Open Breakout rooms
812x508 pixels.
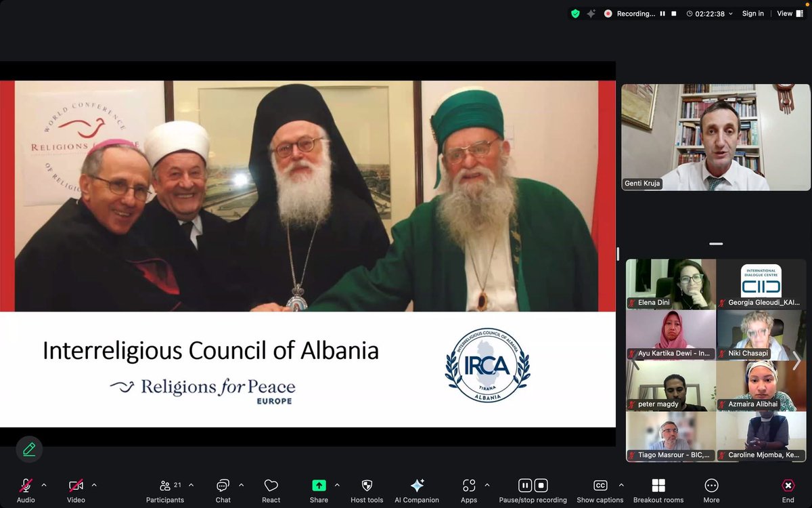[658, 490]
